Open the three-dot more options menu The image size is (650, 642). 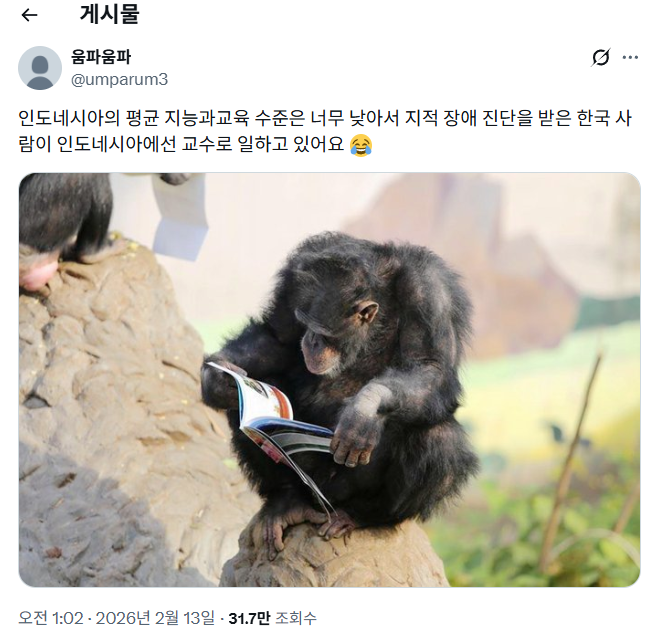tap(630, 57)
